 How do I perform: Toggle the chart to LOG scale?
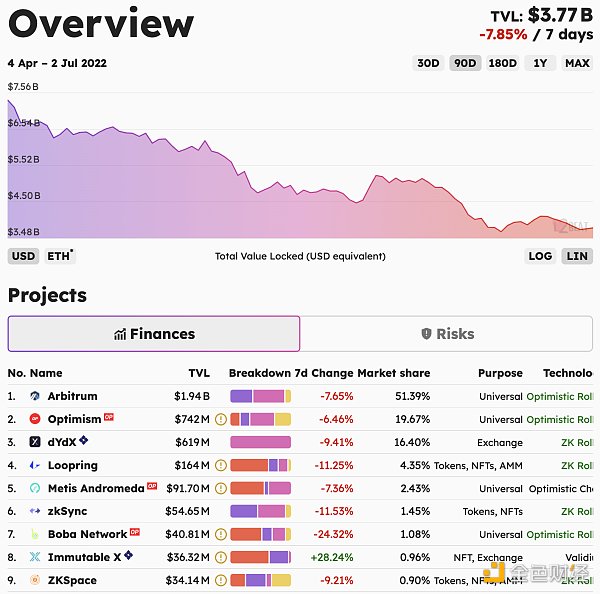pos(540,256)
